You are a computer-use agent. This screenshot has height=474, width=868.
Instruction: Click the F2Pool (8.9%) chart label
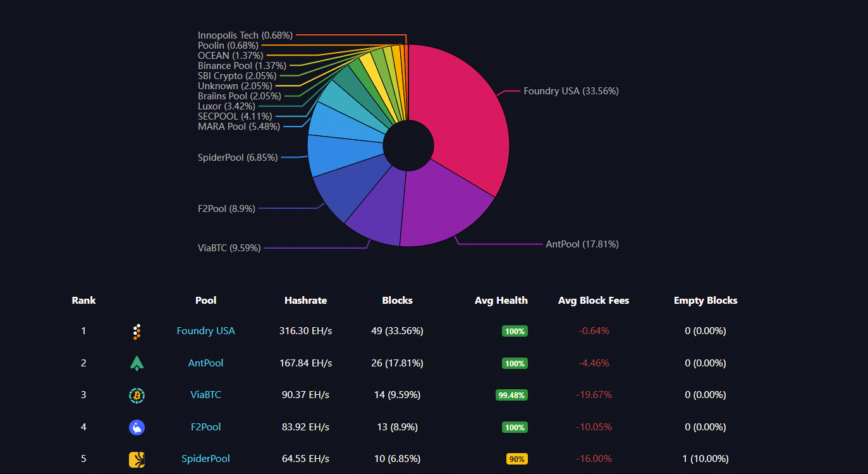coord(226,209)
